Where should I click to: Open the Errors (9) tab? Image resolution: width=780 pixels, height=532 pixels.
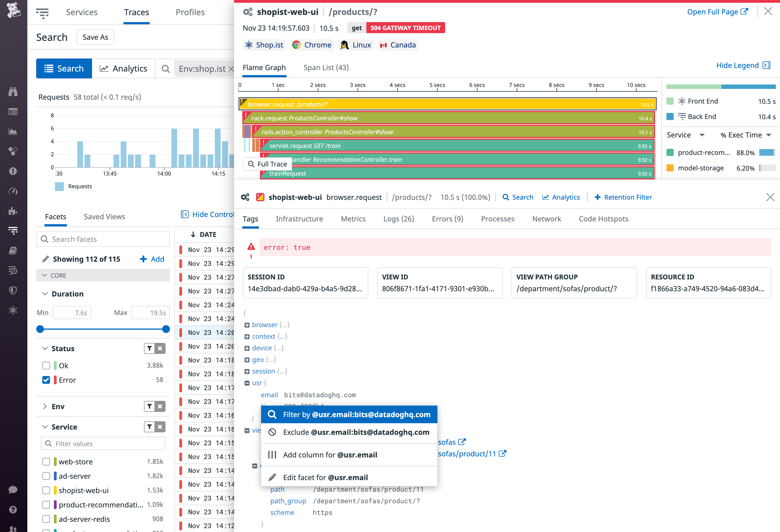coord(447,219)
